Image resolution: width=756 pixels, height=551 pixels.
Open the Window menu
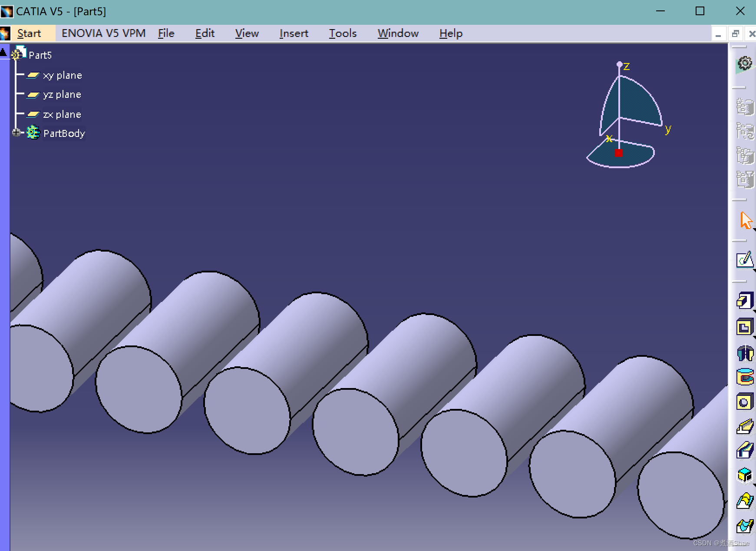tap(398, 33)
